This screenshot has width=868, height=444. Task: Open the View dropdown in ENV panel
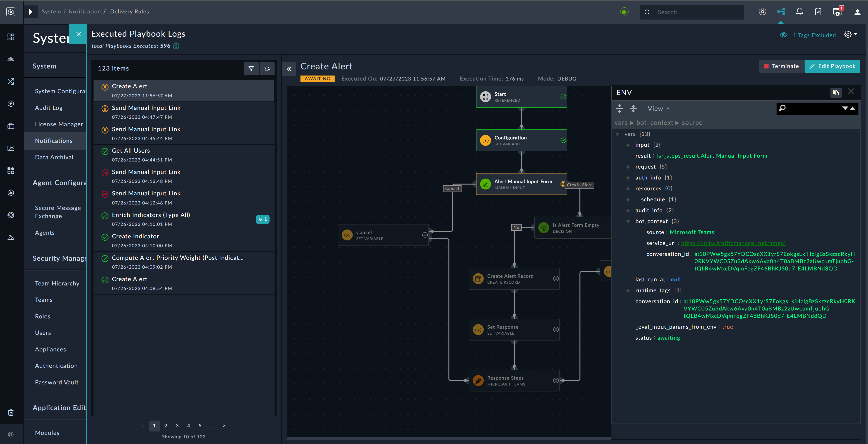[x=658, y=108]
